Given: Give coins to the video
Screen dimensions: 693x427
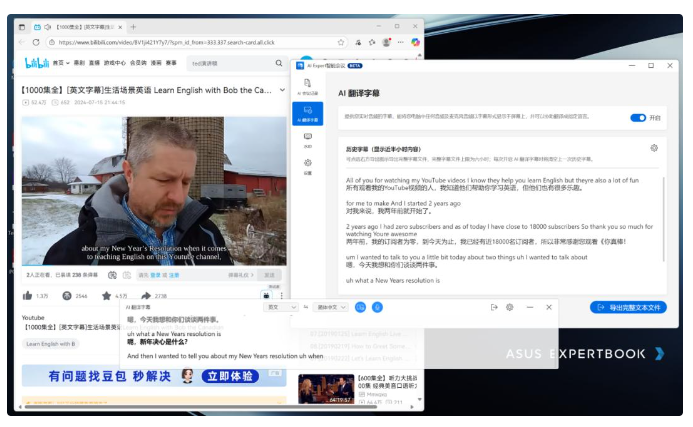Looking at the screenshot, I should click(x=67, y=295).
